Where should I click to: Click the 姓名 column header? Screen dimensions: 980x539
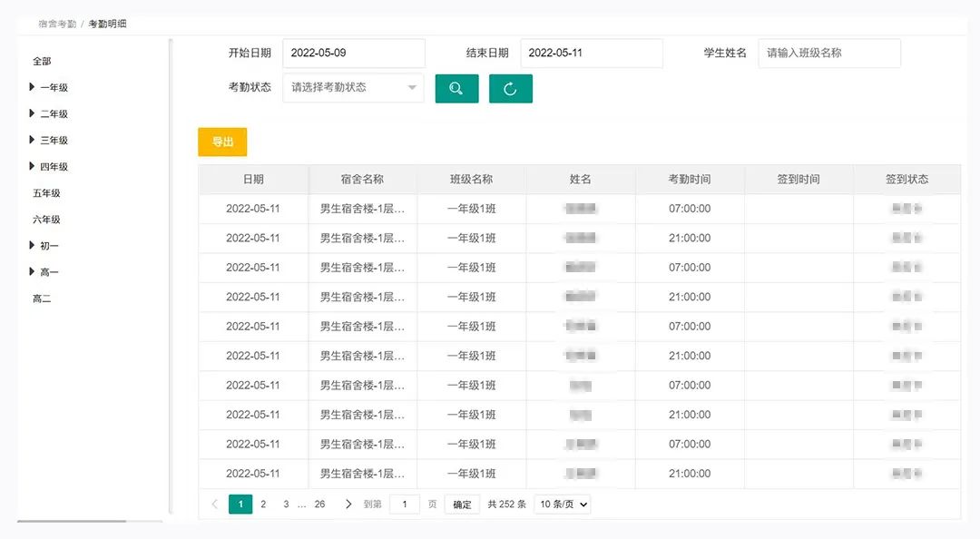(x=581, y=180)
